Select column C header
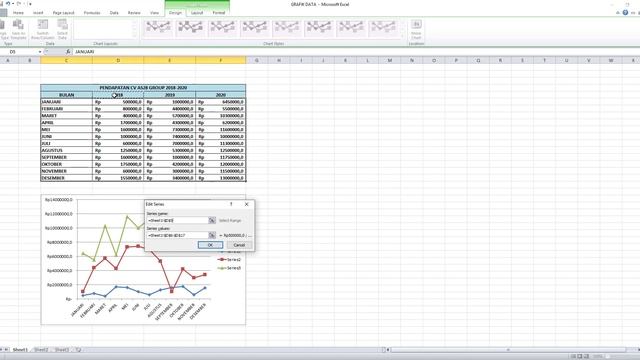 coord(66,60)
